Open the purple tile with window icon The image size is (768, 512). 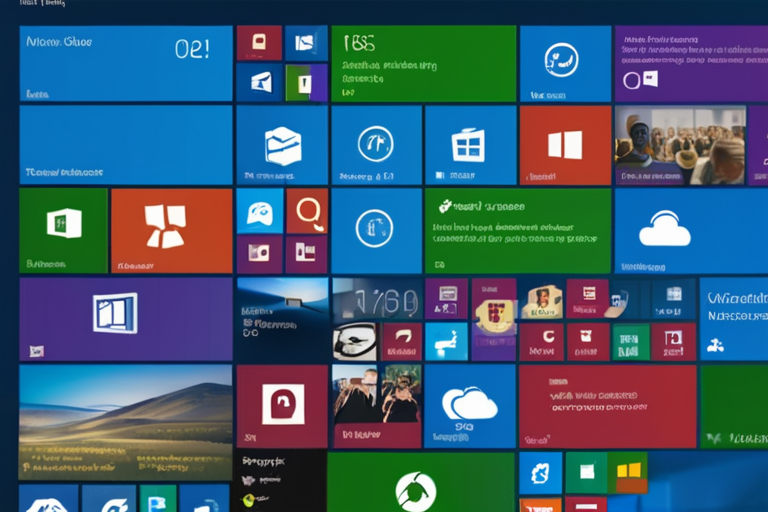tap(125, 319)
